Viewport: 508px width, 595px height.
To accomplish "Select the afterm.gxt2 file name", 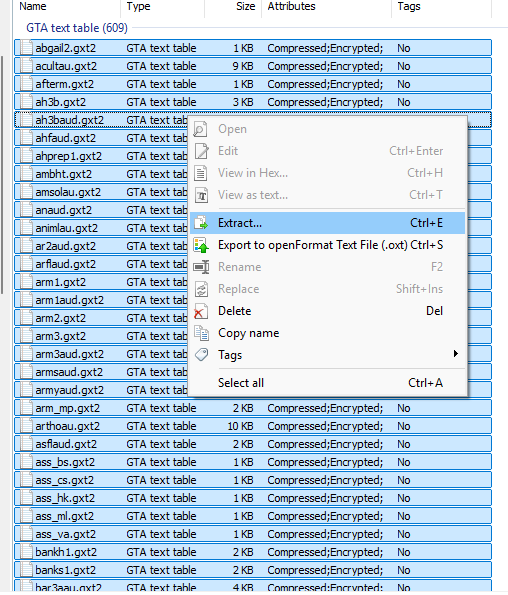I will pos(64,84).
